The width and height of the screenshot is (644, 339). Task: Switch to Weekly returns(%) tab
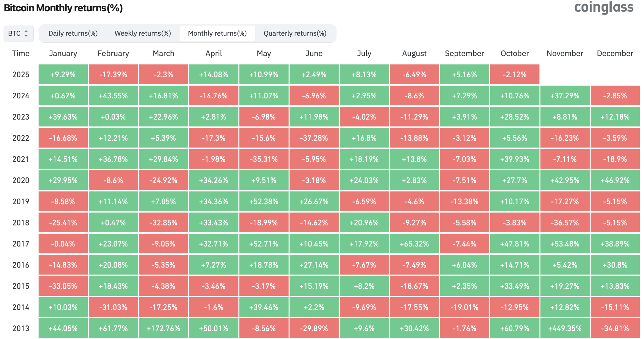(x=143, y=33)
